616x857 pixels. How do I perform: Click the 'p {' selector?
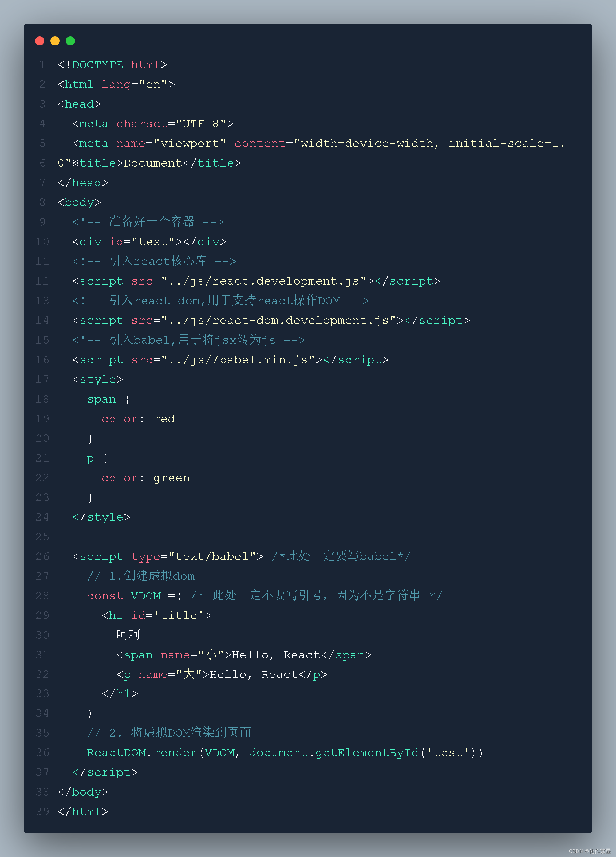tap(97, 458)
